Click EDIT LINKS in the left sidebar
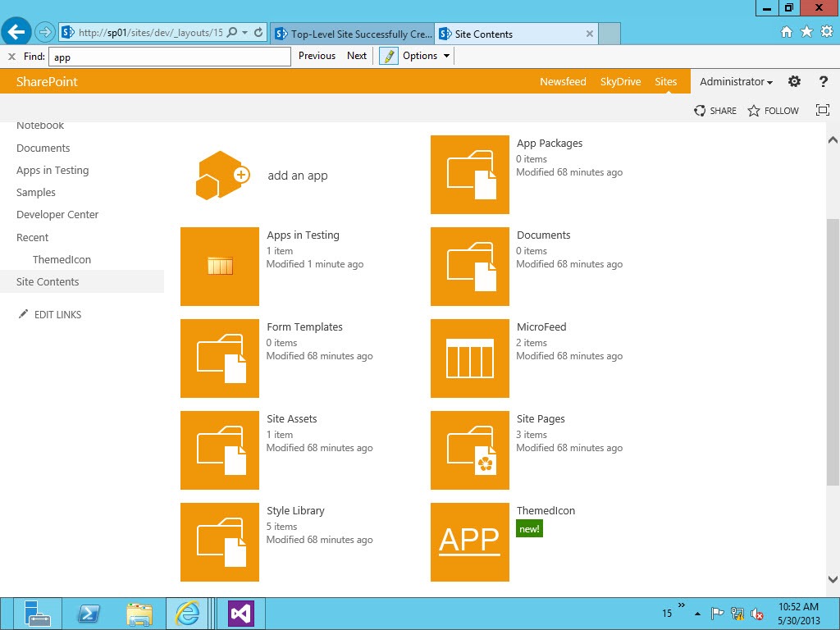 click(x=57, y=314)
